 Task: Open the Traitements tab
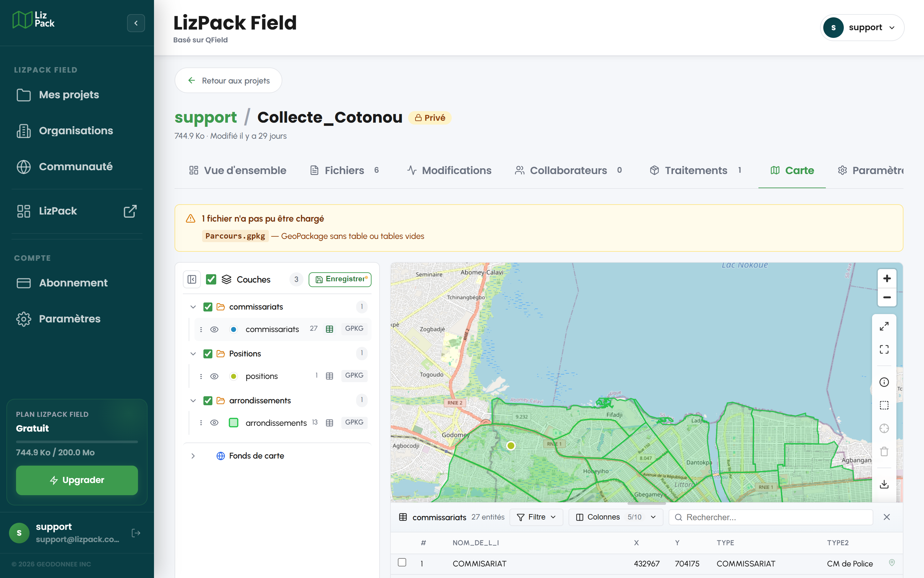tap(696, 171)
